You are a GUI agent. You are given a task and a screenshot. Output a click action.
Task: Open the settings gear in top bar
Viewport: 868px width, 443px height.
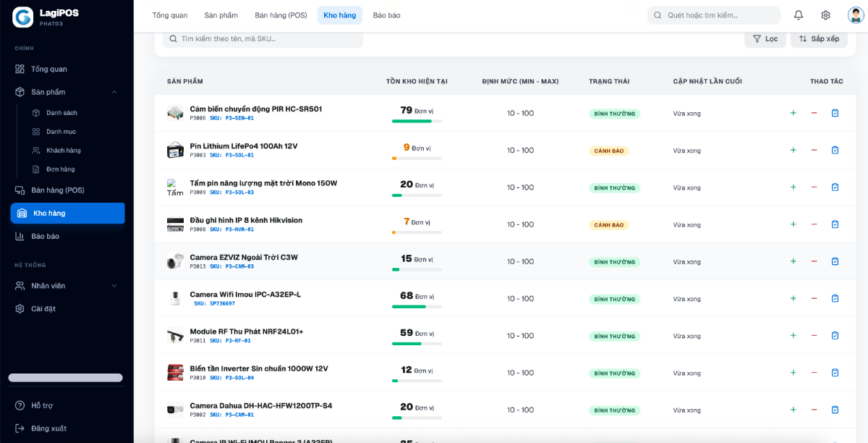[x=826, y=15]
